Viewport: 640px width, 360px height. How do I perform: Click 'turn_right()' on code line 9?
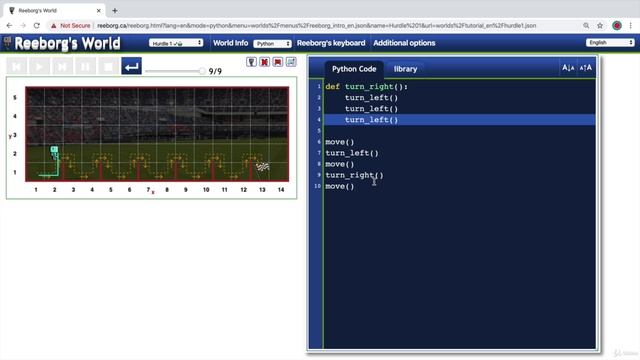(354, 175)
